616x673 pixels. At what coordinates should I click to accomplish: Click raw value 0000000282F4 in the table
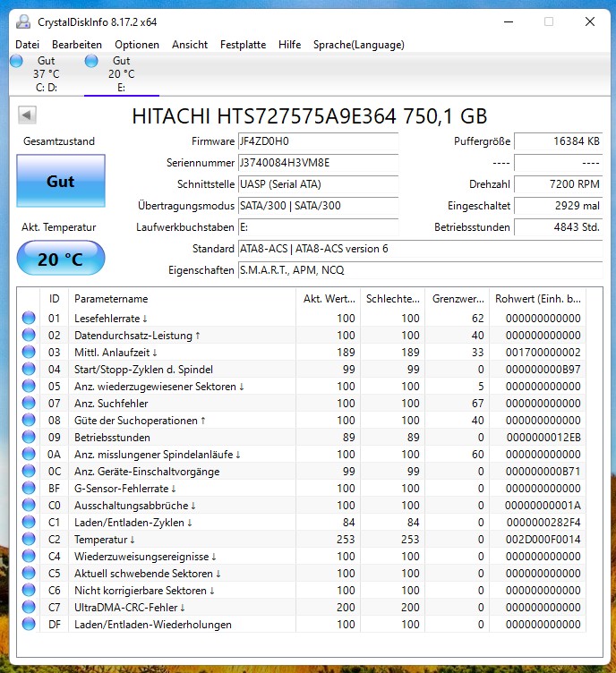click(543, 523)
